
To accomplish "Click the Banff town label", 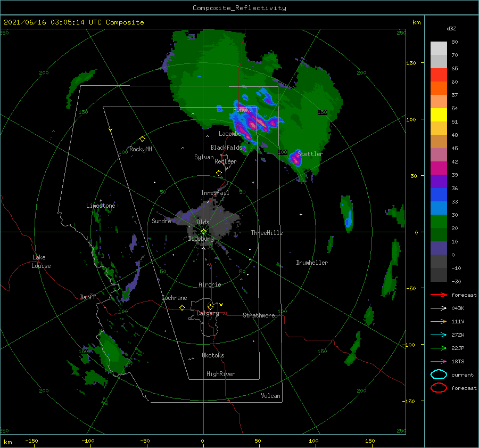I will click(88, 297).
